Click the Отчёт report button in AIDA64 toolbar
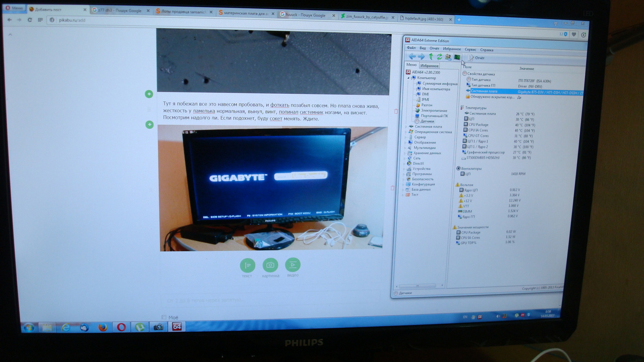Image resolution: width=644 pixels, height=362 pixels. (477, 58)
